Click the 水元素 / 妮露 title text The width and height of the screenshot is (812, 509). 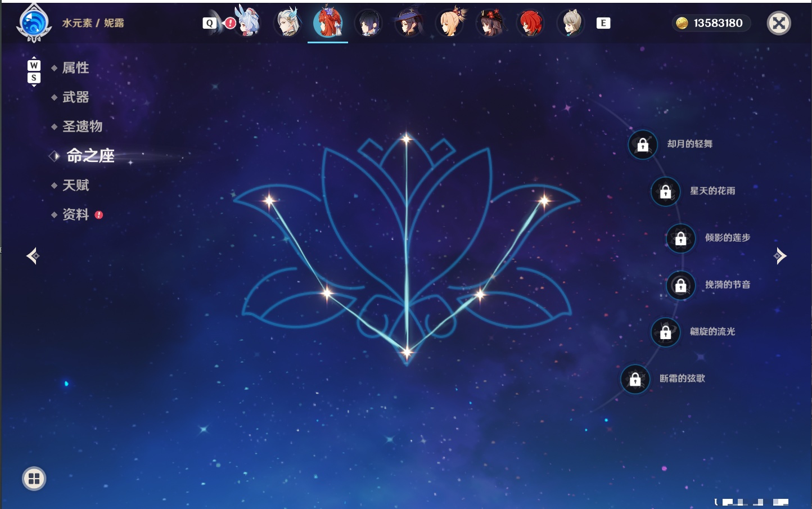point(93,23)
